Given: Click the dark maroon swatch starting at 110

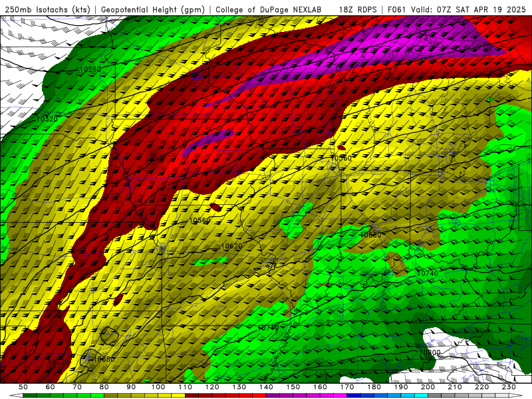Looking at the screenshot, I should pos(192,396).
